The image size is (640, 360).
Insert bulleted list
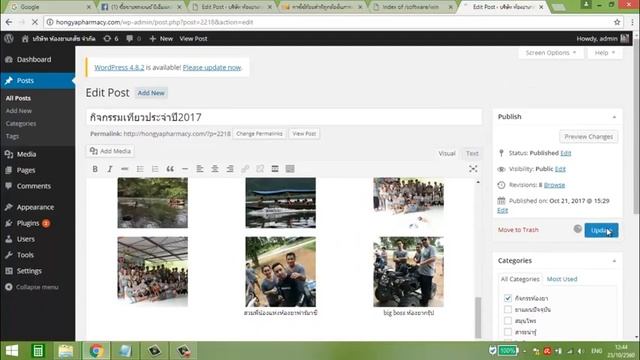click(x=140, y=169)
